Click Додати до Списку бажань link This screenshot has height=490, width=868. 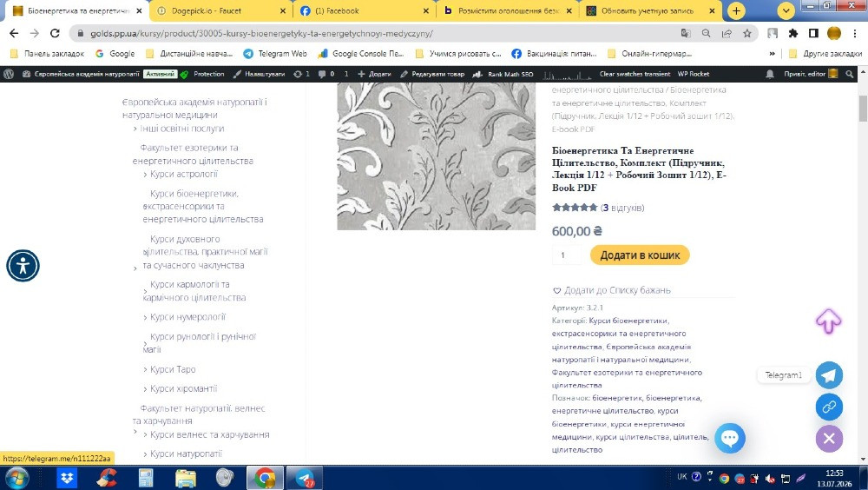(611, 290)
